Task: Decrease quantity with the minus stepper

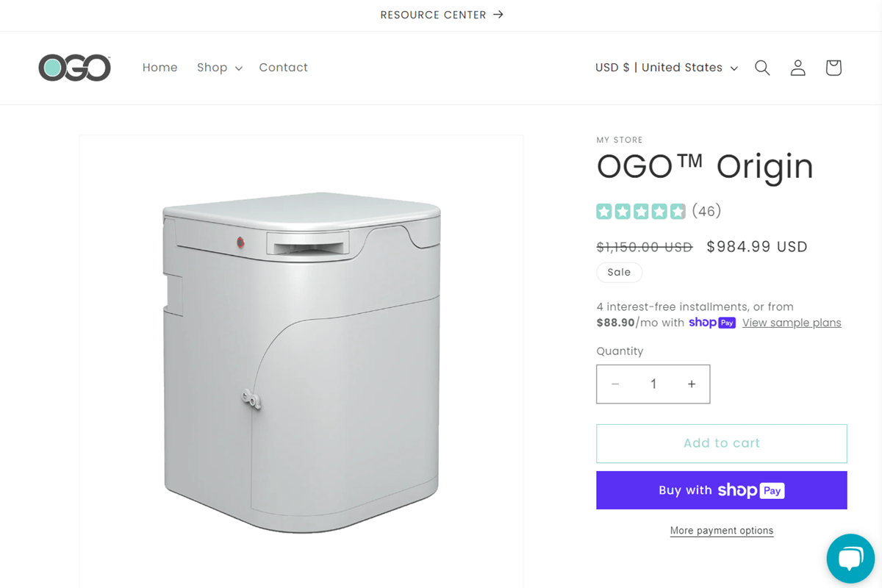Action: pyautogui.click(x=615, y=384)
